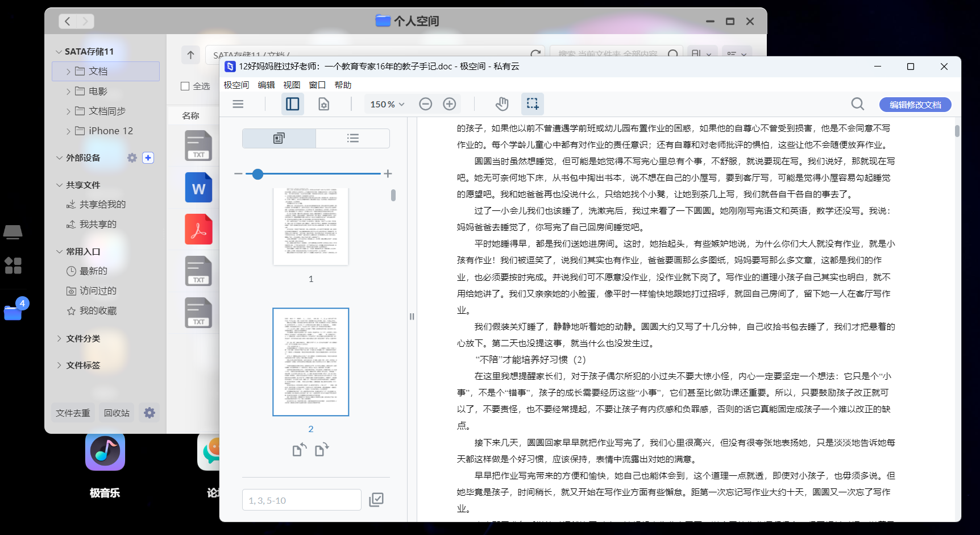Launch 极音乐 from the dock

[x=105, y=452]
